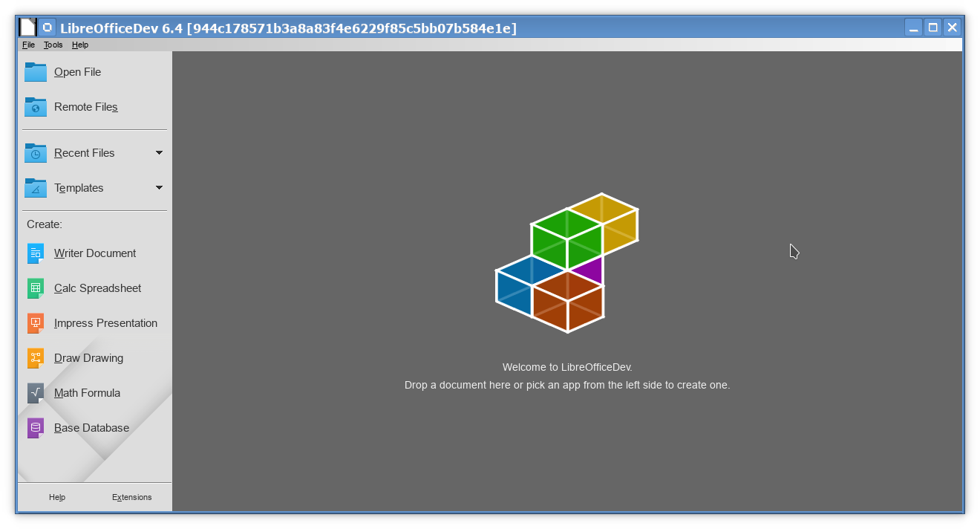
Task: Click the Impress Presentation icon
Action: pyautogui.click(x=36, y=323)
